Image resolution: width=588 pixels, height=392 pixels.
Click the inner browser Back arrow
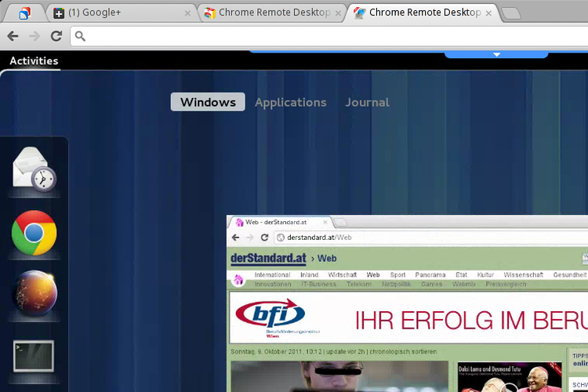point(236,238)
